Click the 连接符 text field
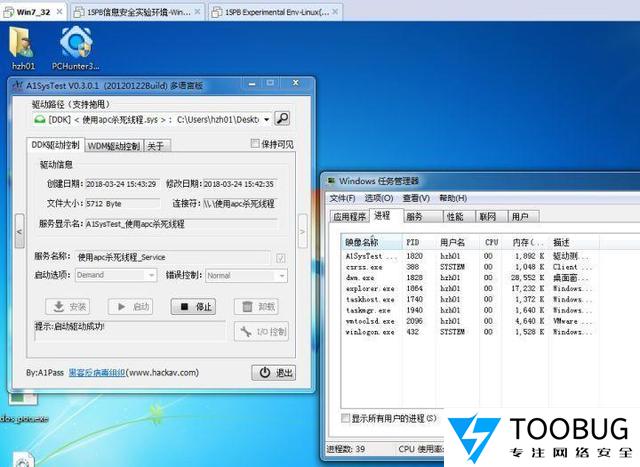Image resolution: width=640 pixels, height=467 pixels. click(x=240, y=203)
